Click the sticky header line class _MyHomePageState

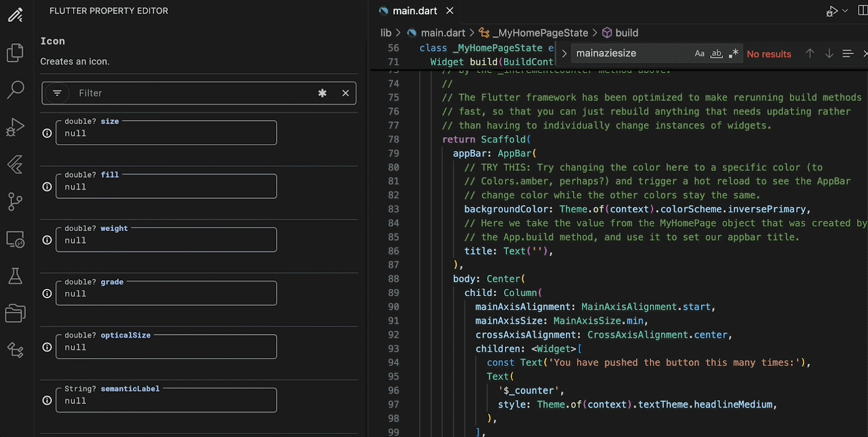click(487, 48)
